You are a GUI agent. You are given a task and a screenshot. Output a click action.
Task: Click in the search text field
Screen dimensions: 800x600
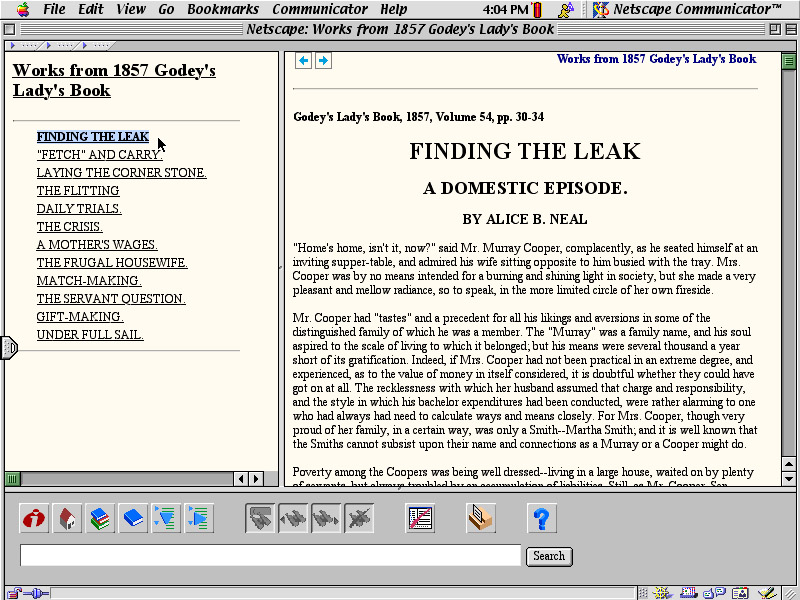coord(270,556)
